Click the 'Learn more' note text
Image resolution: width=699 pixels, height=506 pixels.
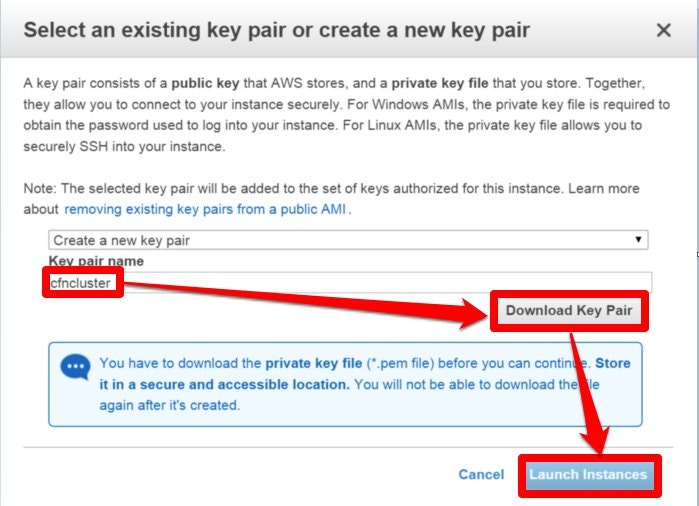(604, 188)
